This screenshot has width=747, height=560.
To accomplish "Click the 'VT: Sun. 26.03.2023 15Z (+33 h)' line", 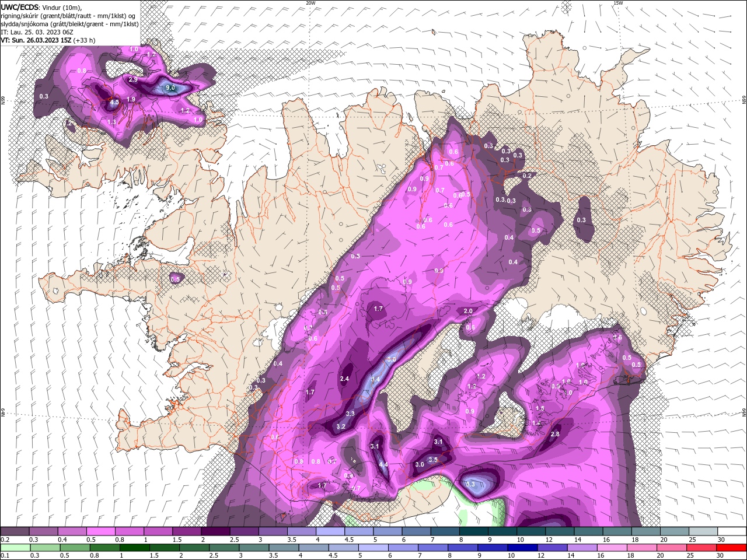I will pyautogui.click(x=48, y=40).
